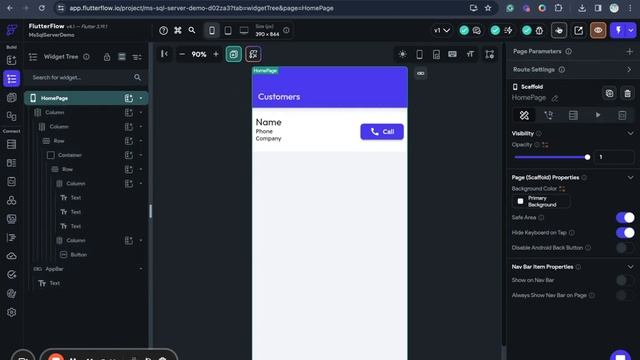Collapse the left panel arrow icon
This screenshot has width=640, height=360.
point(164,54)
